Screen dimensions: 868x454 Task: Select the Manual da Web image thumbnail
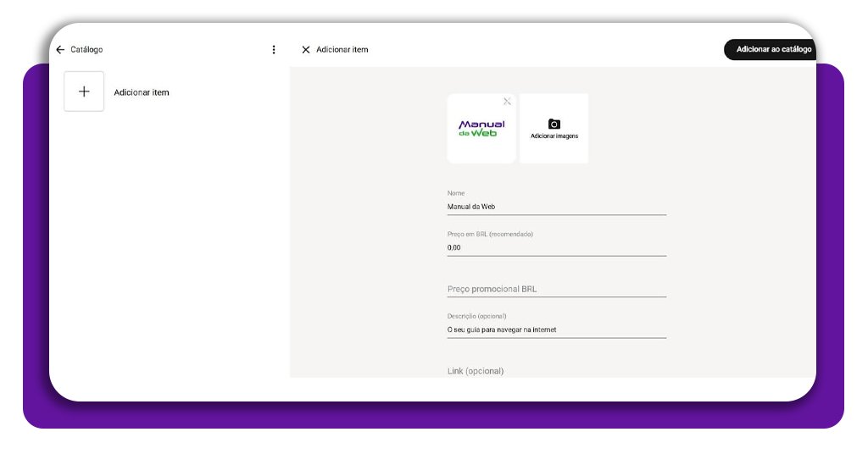pos(481,128)
